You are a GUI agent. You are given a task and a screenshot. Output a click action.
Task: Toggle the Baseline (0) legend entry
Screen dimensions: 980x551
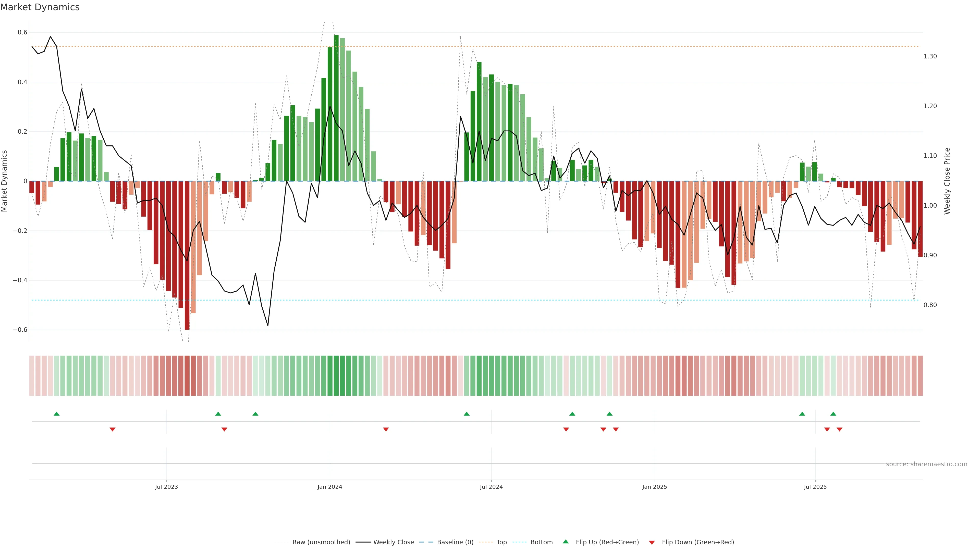[x=455, y=542]
